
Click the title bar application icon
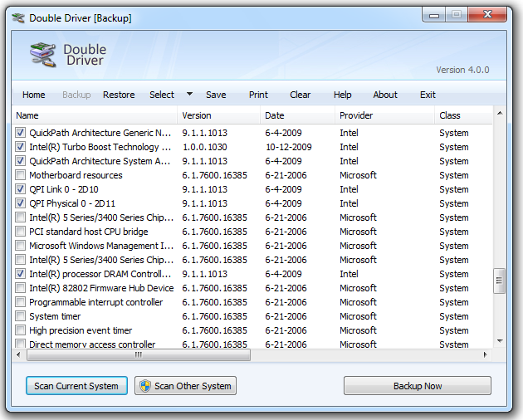(17, 17)
